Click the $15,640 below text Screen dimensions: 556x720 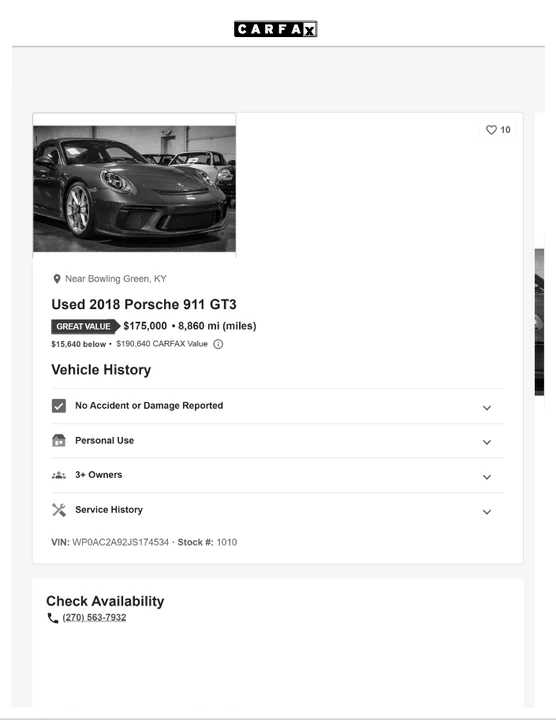[79, 344]
